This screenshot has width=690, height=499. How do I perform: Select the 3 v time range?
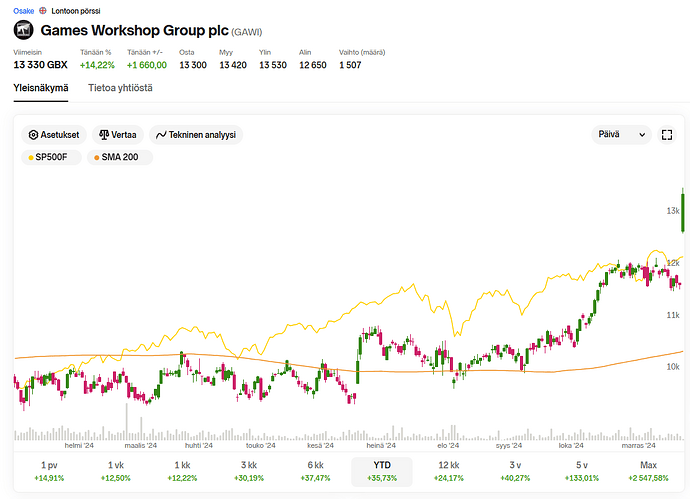[515, 471]
